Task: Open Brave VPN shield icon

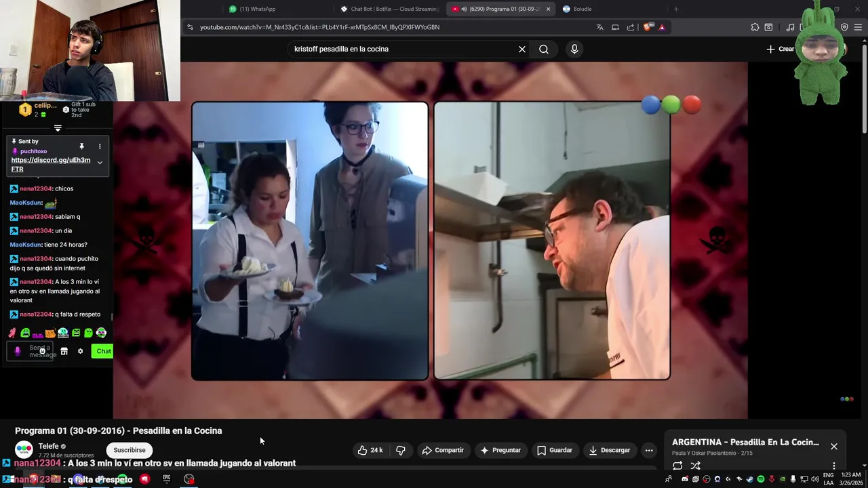Action: [x=844, y=27]
